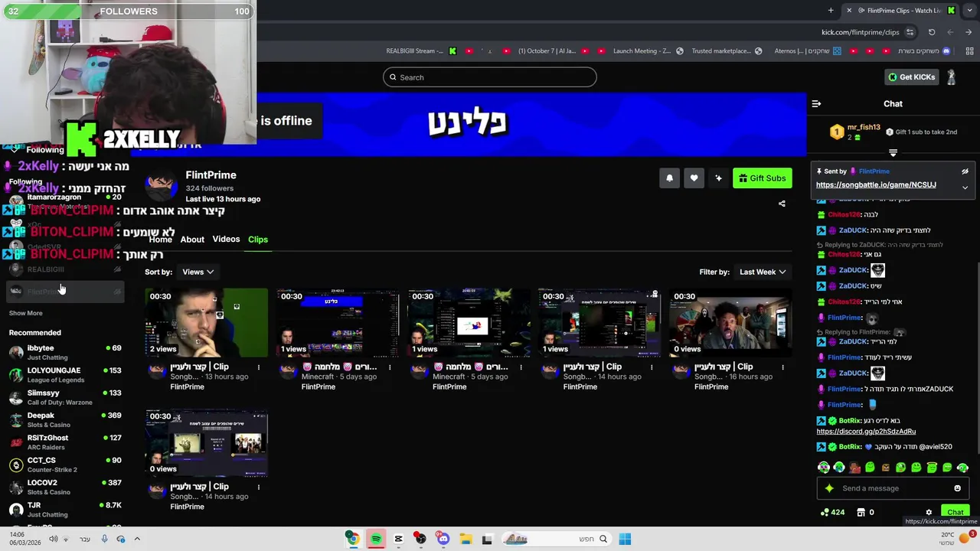Open the 2 views clip thumbnail
This screenshot has height=551, width=980.
(207, 323)
